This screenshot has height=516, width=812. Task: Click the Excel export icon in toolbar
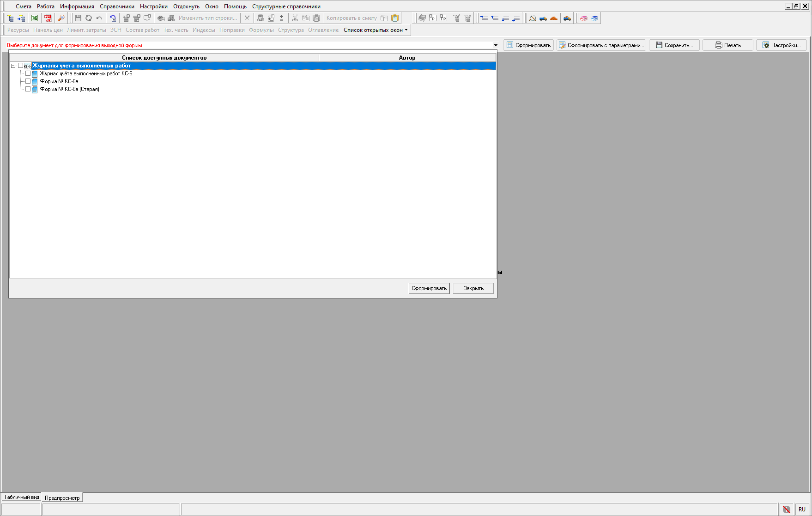(x=35, y=18)
